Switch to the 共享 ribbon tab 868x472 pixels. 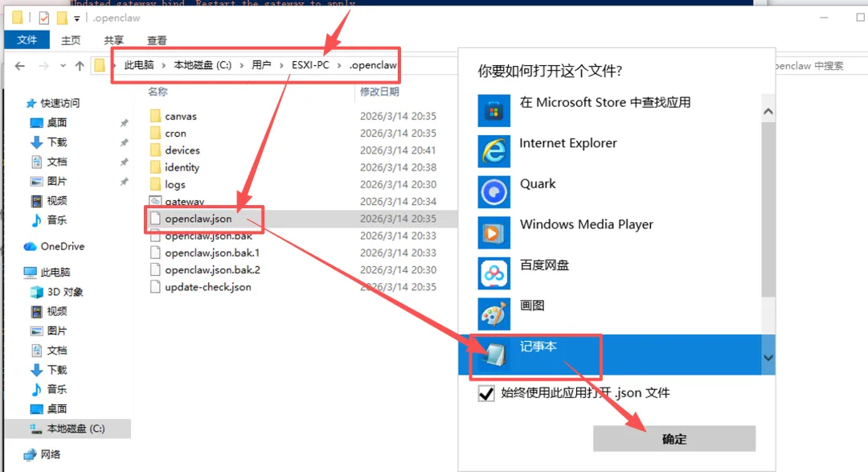coord(113,40)
